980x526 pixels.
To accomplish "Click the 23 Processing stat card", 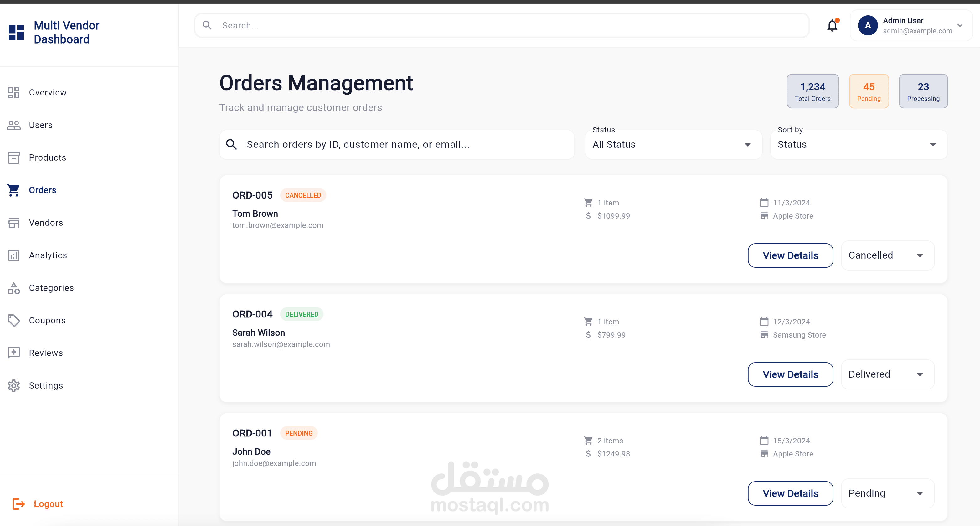I will pos(923,91).
